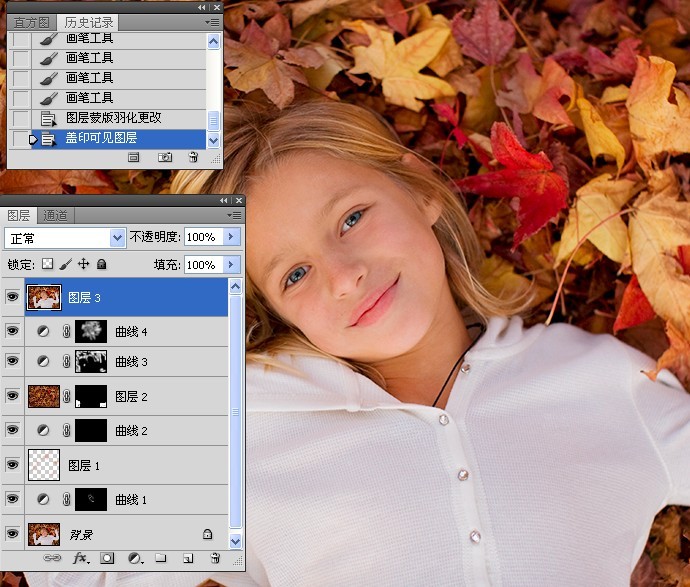
Task: Click mask link chain of 图层 2
Action: [66, 396]
